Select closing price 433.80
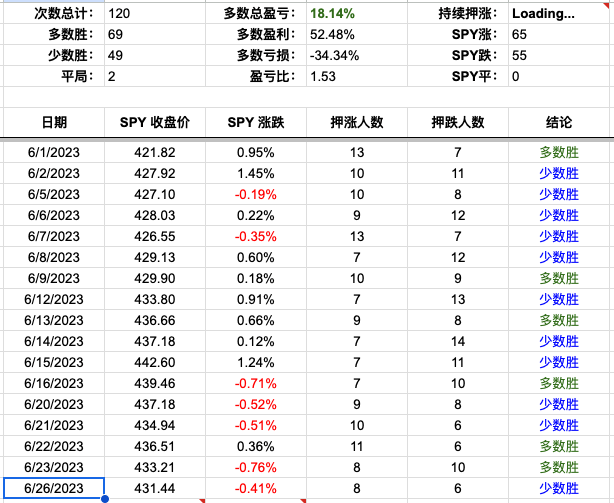This screenshot has width=614, height=503. point(155,299)
